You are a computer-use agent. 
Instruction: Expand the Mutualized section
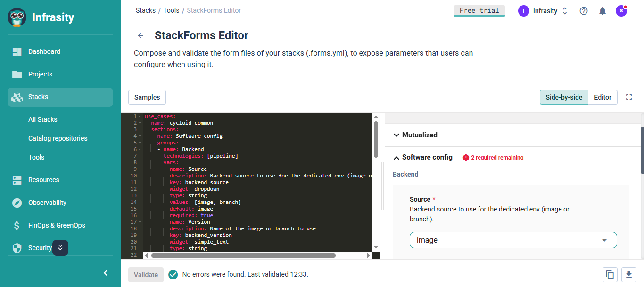point(396,135)
